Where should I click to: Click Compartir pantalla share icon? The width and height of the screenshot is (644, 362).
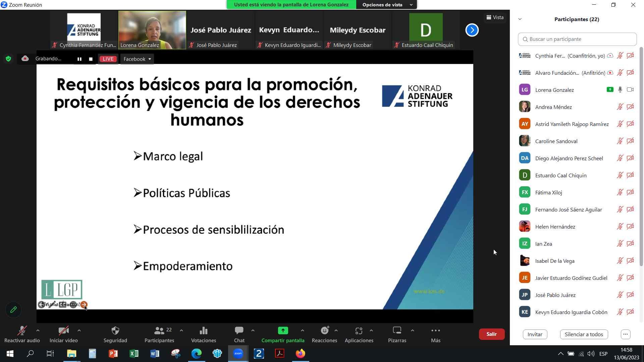(282, 331)
